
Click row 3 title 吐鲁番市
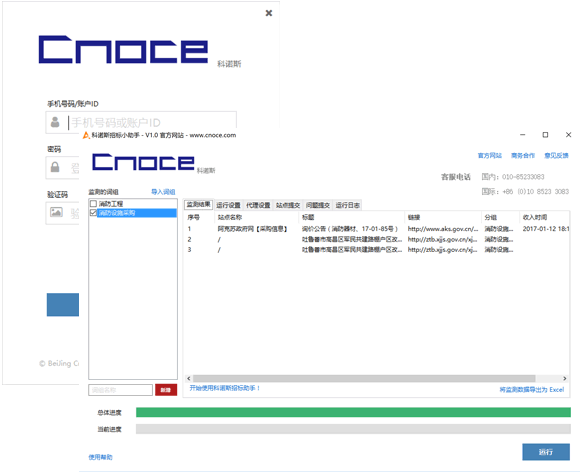(x=352, y=250)
